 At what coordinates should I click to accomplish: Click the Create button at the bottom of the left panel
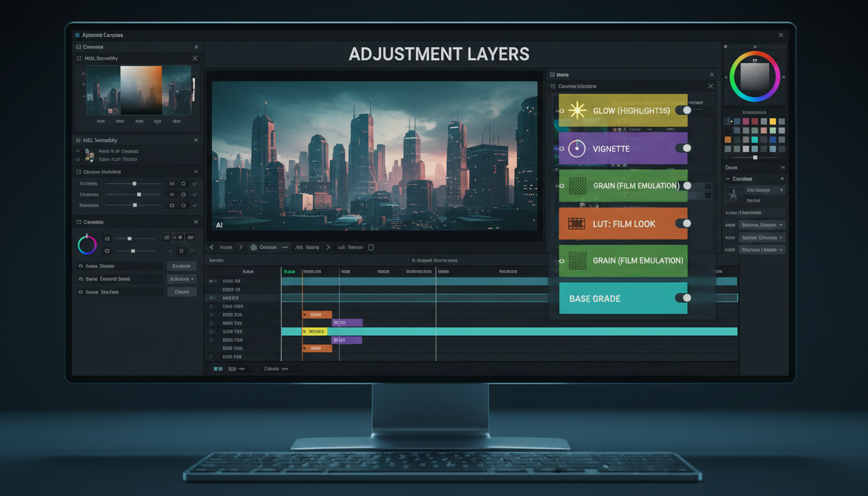[x=181, y=291]
